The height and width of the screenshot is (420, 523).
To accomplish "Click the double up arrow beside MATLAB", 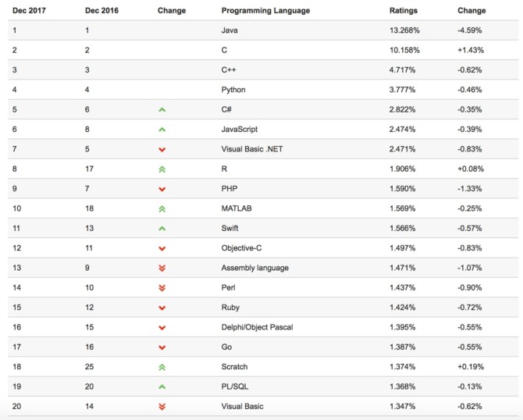I will [162, 209].
